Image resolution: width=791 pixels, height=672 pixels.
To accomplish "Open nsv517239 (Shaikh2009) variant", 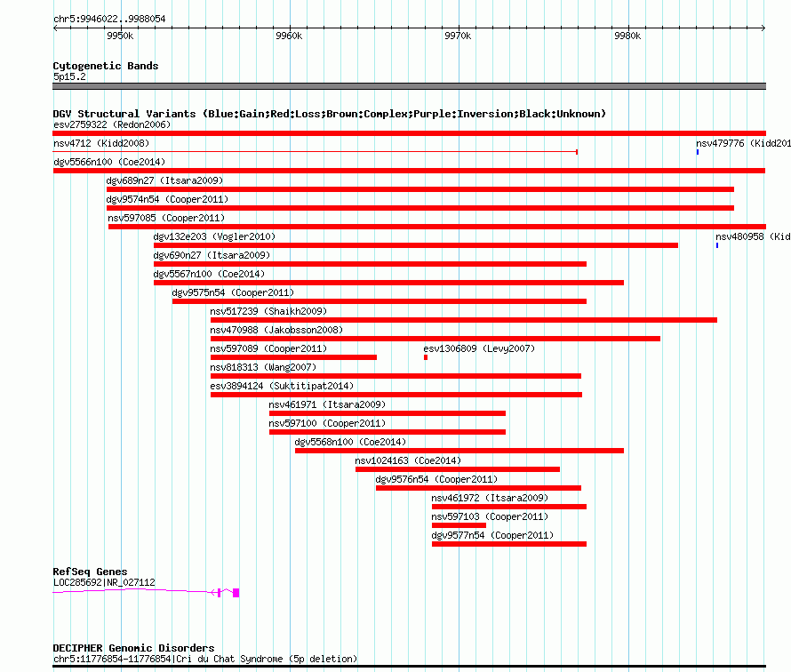I will coord(268,311).
